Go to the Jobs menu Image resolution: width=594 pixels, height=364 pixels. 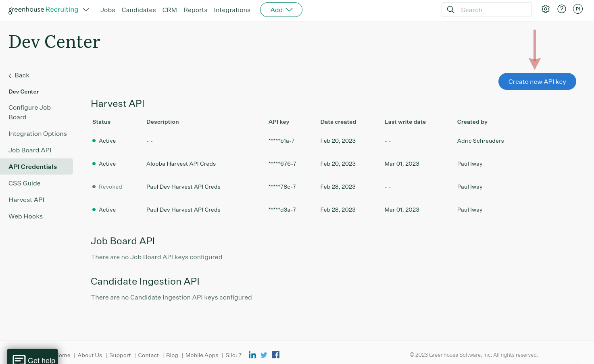pyautogui.click(x=108, y=10)
